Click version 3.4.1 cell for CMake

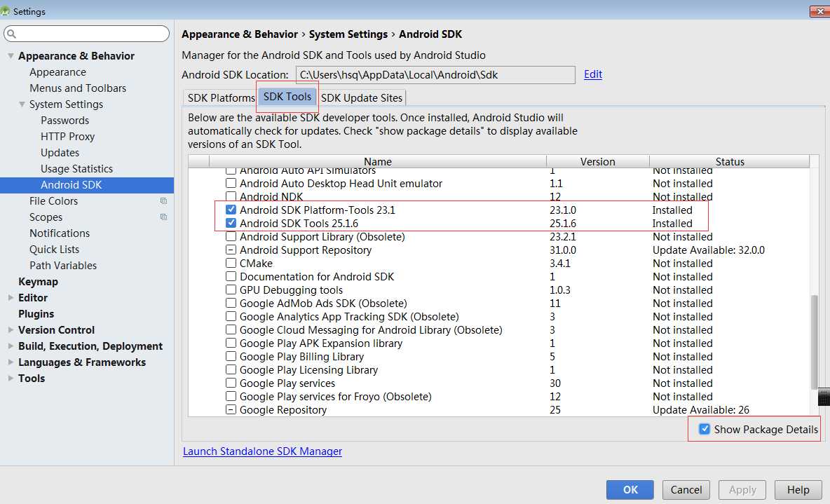[560, 263]
